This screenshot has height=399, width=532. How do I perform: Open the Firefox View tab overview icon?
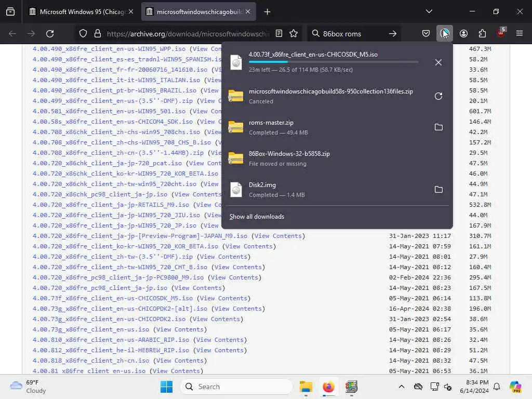coord(10,12)
